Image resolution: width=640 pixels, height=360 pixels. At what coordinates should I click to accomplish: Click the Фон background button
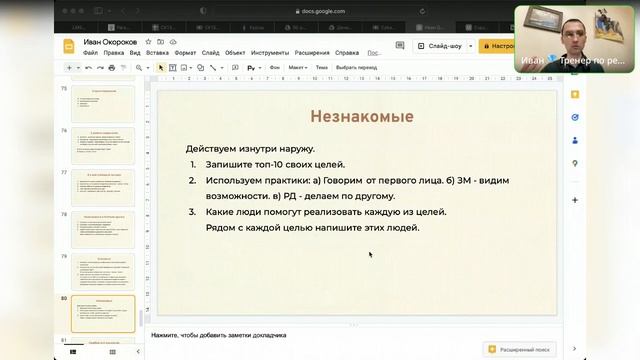[x=275, y=67]
